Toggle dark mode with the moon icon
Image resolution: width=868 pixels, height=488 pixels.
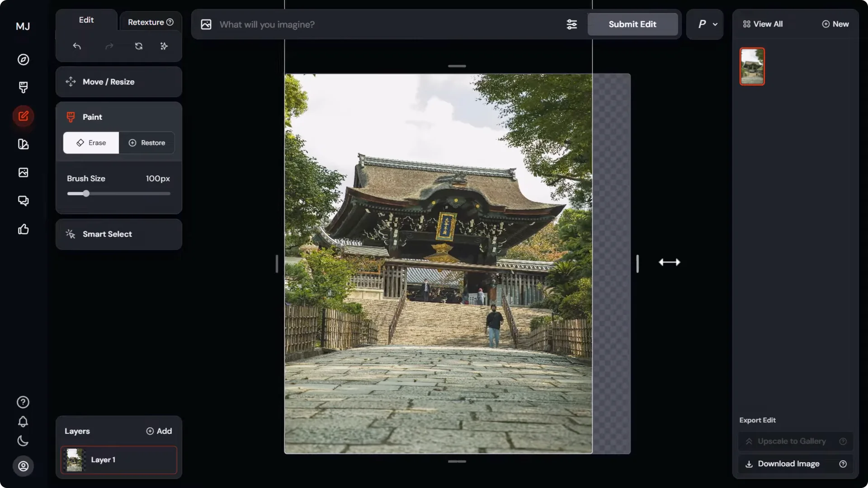point(23,441)
